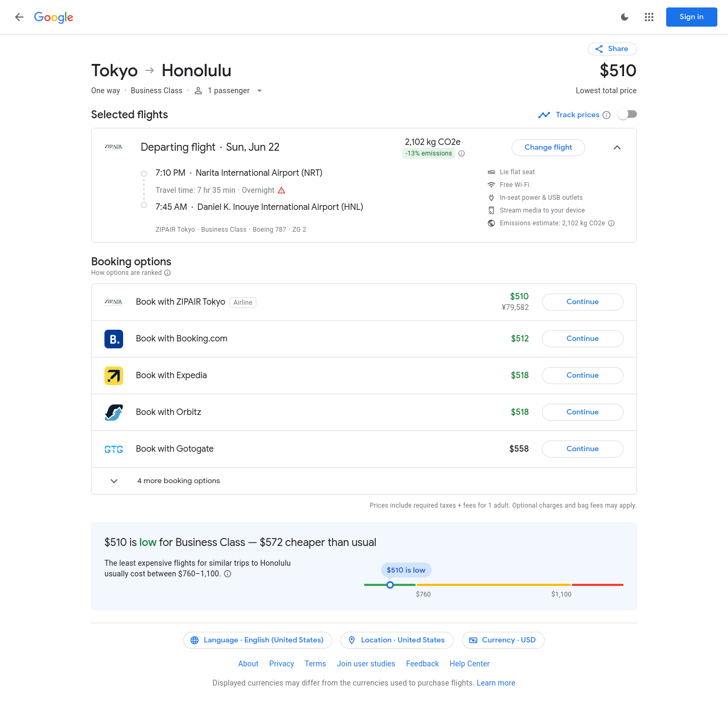Open the Google apps grid

(x=649, y=17)
